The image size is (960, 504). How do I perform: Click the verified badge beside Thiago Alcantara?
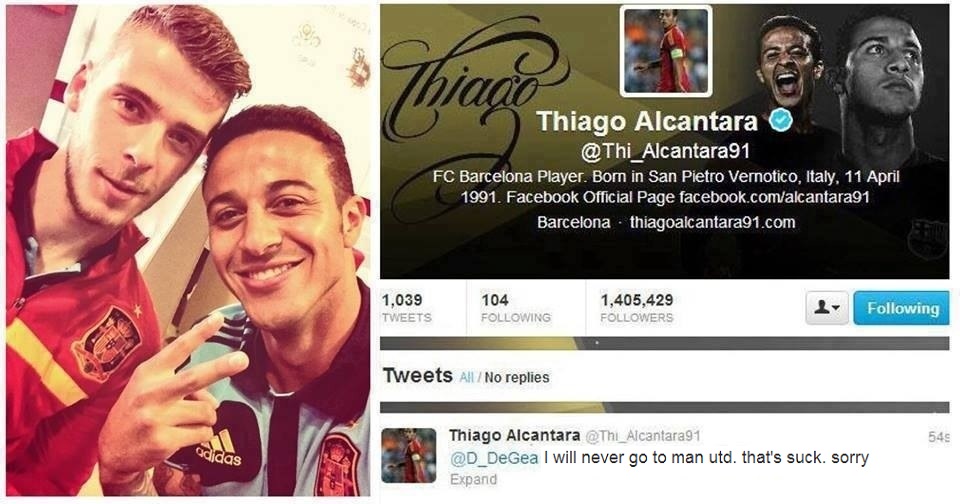(781, 120)
